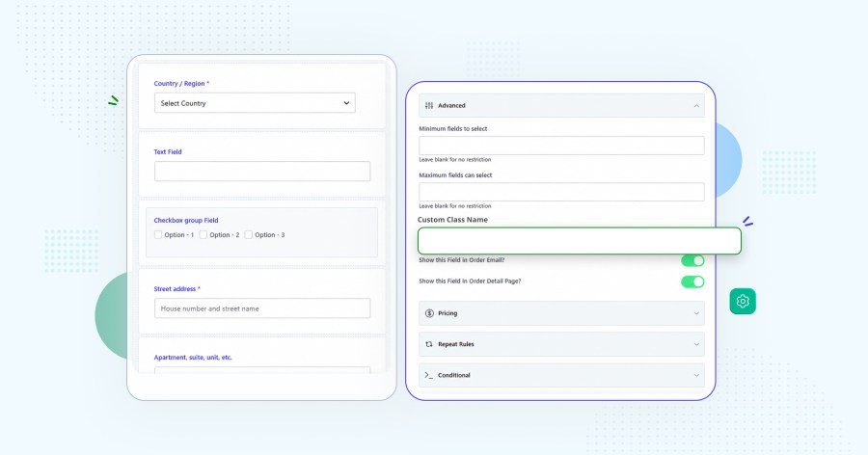Click the Repeat Rules loop icon
The width and height of the screenshot is (868, 455).
tap(429, 344)
